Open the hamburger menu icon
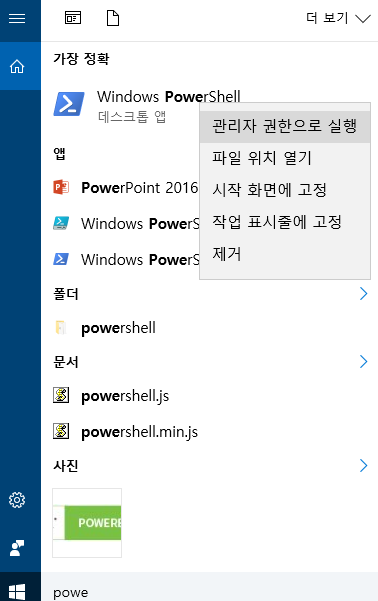Screen dimensions: 378x601 tap(17, 18)
